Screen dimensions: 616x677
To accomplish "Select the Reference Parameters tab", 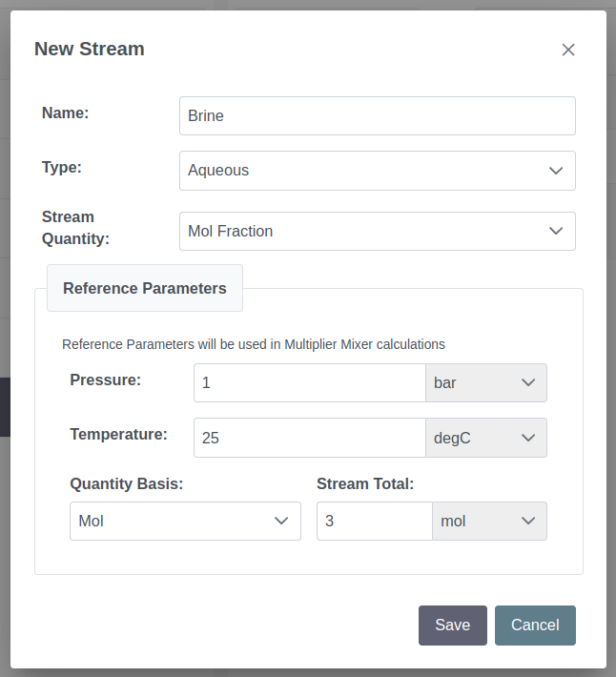I will coord(145,288).
